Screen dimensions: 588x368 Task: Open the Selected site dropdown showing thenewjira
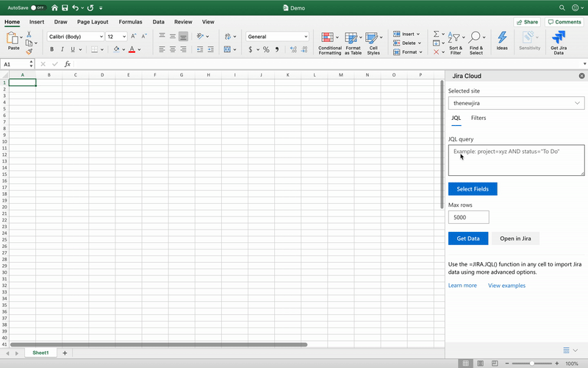[x=516, y=104]
